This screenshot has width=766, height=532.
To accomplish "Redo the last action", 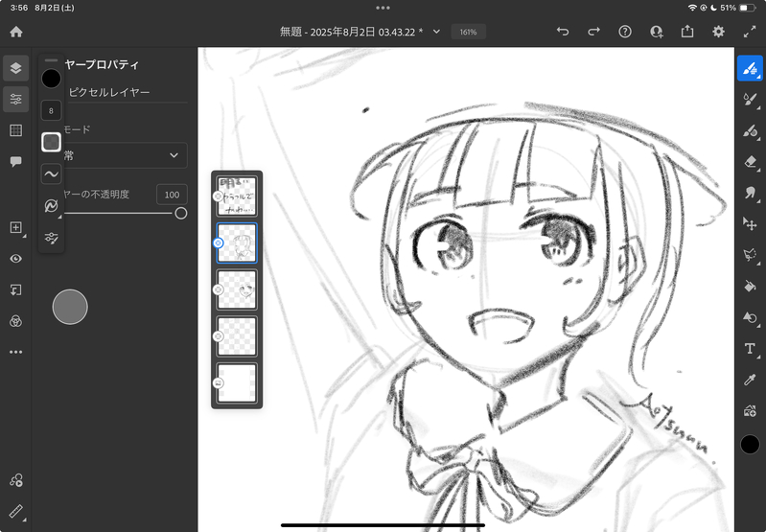I will [593, 32].
